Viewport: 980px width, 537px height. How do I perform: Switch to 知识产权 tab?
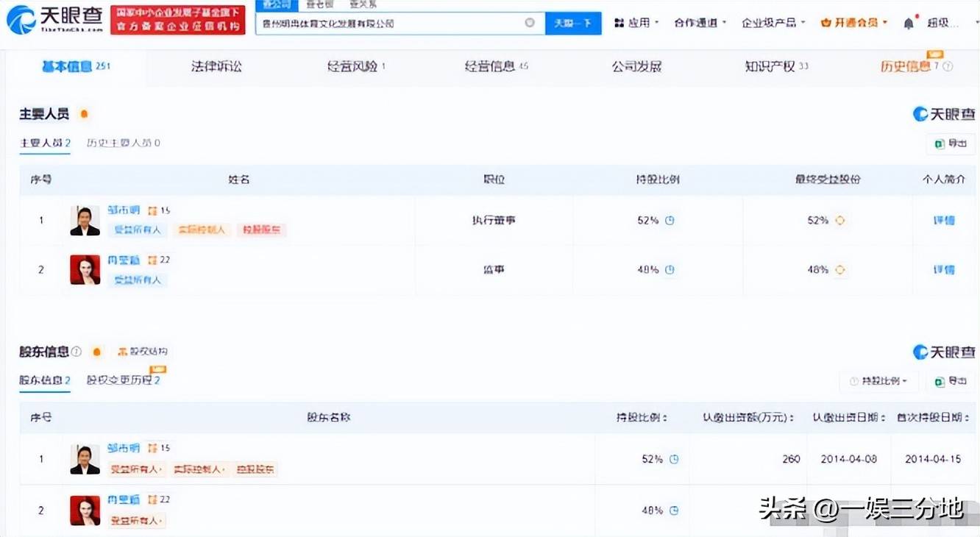coord(776,67)
